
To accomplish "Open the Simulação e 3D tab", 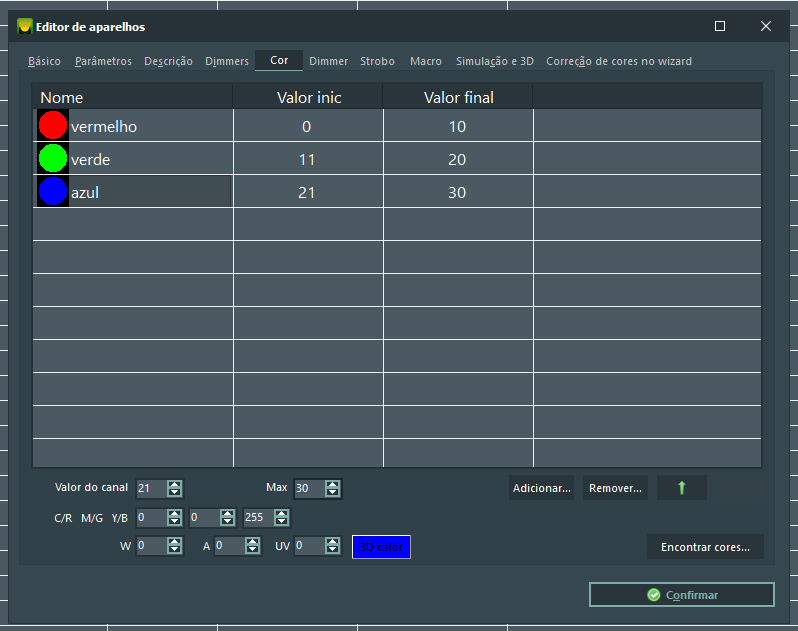I will coord(495,61).
